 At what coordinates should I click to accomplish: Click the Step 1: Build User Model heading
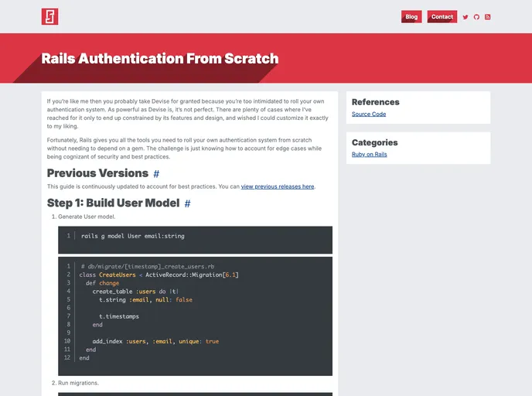[x=114, y=203]
